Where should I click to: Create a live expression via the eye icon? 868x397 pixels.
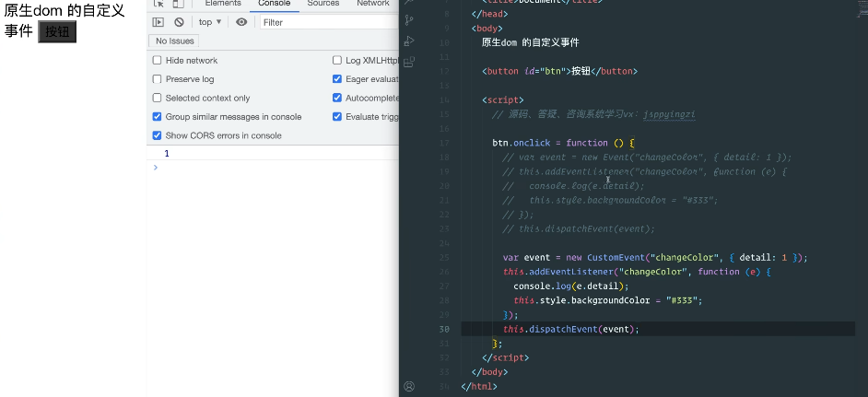pos(241,22)
